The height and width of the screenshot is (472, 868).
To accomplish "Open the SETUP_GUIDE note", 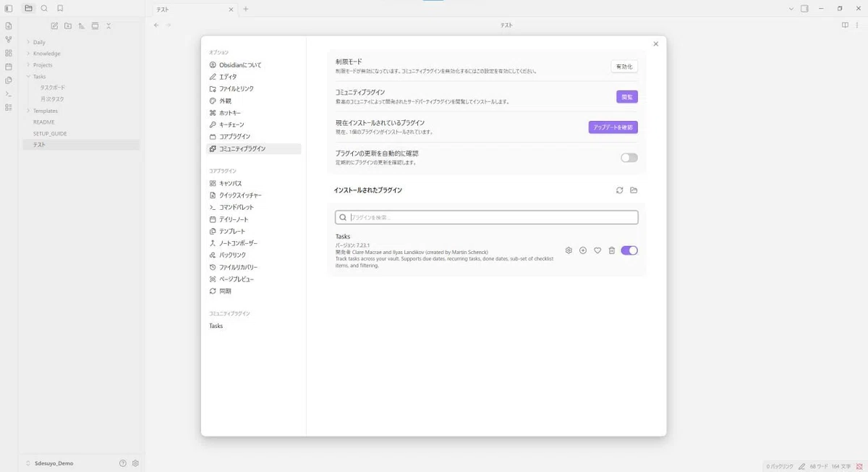I will [x=50, y=134].
